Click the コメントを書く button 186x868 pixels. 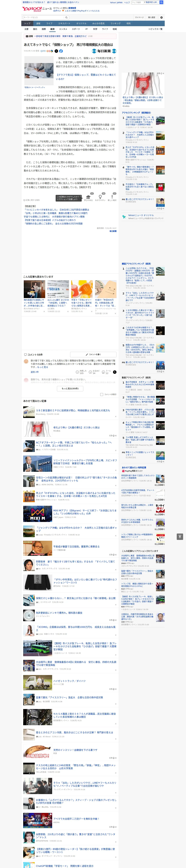[x=93, y=354]
